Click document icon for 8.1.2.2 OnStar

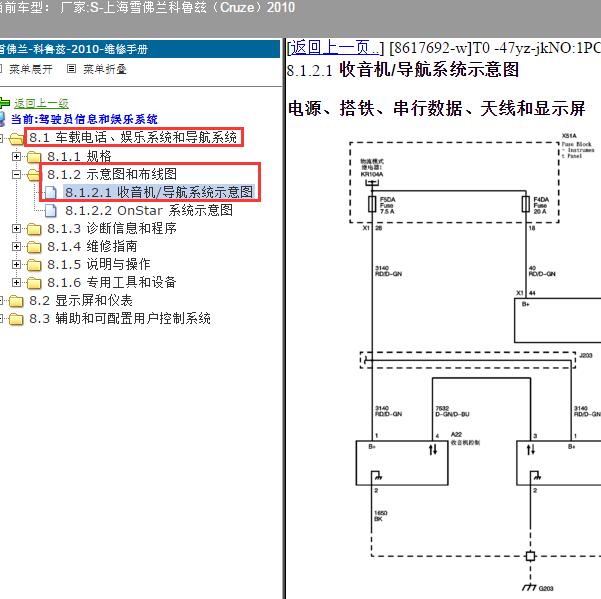[51, 210]
